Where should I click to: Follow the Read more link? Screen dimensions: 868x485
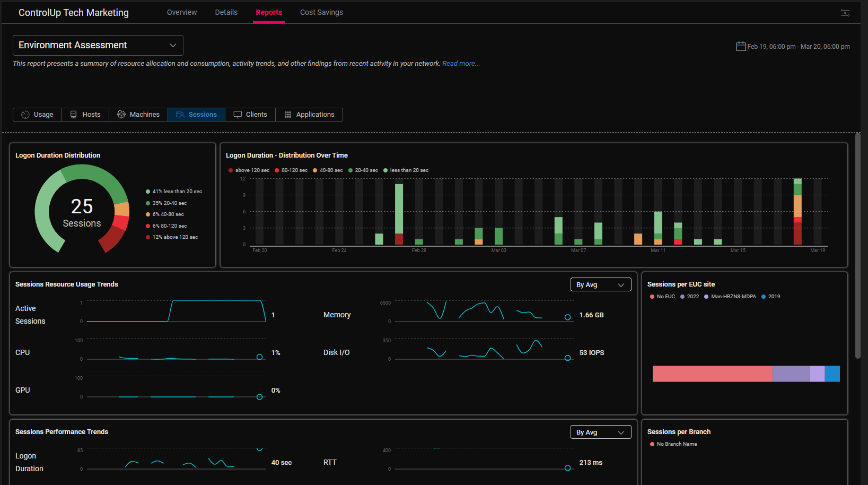(x=461, y=64)
